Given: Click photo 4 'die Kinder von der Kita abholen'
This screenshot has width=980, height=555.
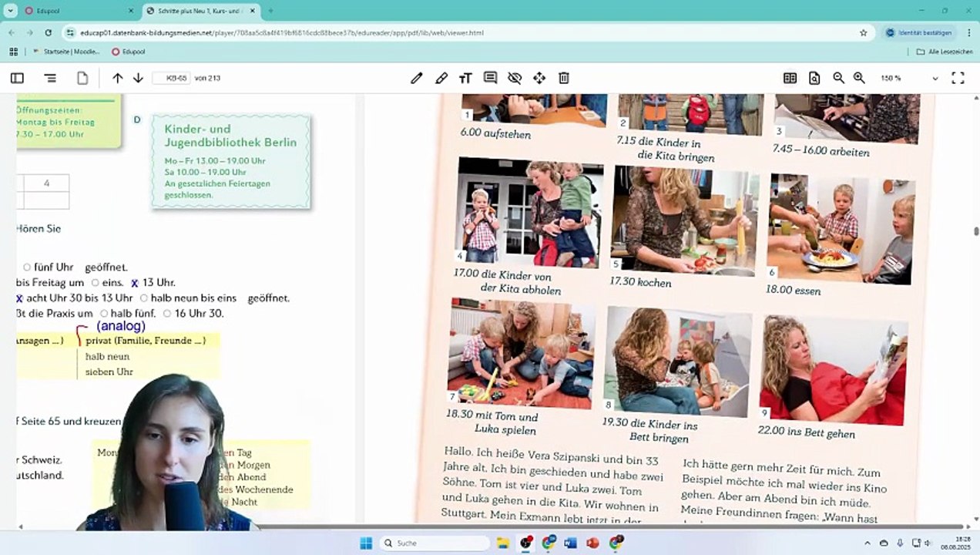Looking at the screenshot, I should pyautogui.click(x=529, y=212).
